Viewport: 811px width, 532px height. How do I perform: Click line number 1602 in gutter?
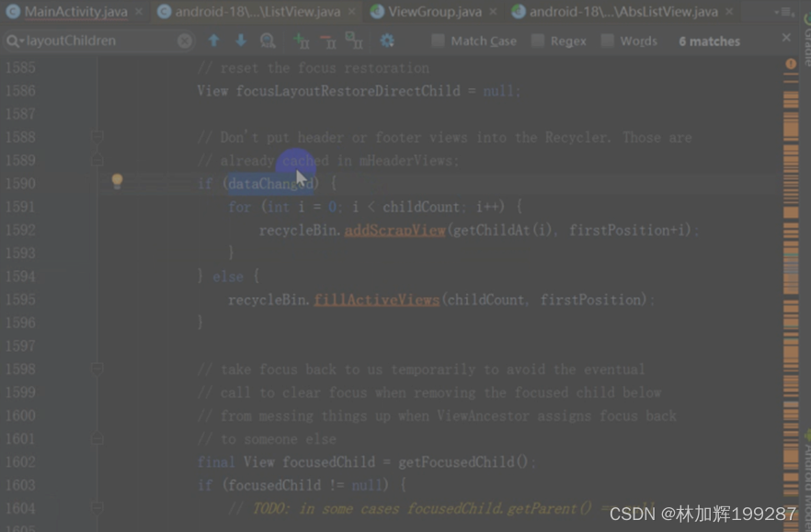point(20,462)
